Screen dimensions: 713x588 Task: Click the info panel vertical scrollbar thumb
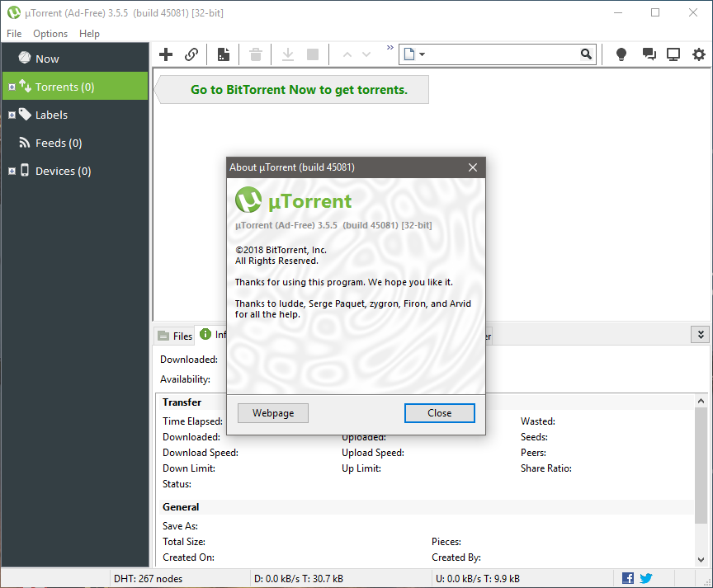click(x=701, y=465)
